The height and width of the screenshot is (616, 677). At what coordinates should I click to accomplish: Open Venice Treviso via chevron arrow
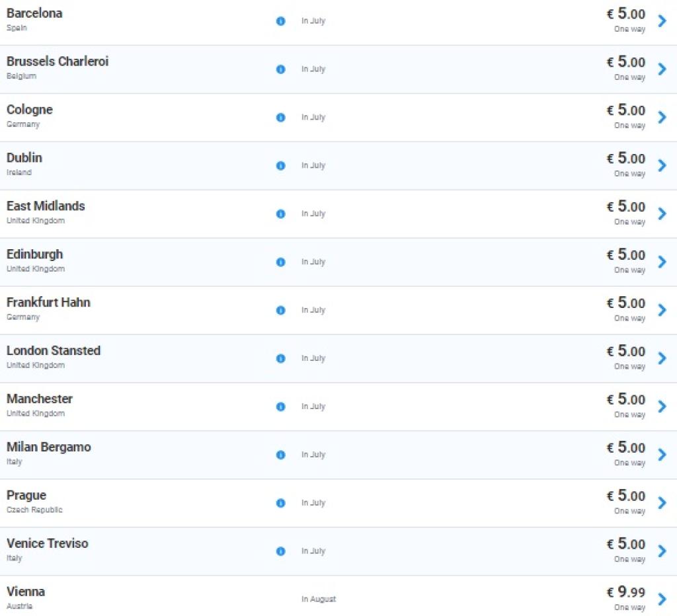[x=662, y=551]
